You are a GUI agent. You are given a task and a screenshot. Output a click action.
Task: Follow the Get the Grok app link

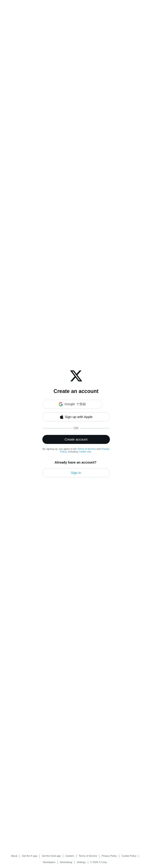[51, 856]
